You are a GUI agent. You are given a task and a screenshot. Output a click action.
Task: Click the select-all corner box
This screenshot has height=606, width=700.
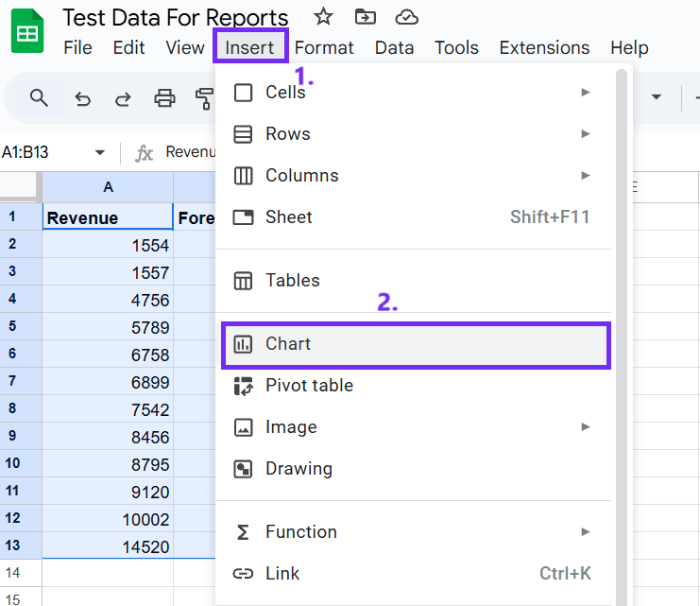pos(18,184)
